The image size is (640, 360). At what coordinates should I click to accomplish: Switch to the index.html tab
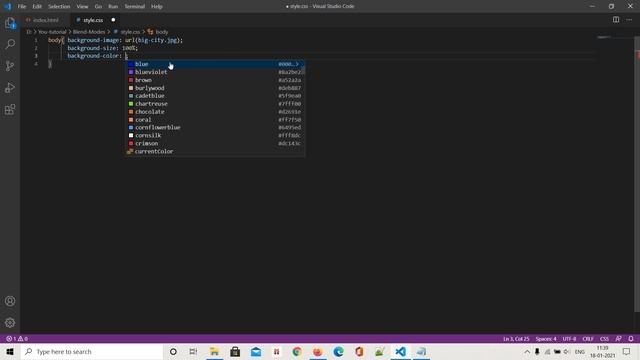pyautogui.click(x=45, y=20)
